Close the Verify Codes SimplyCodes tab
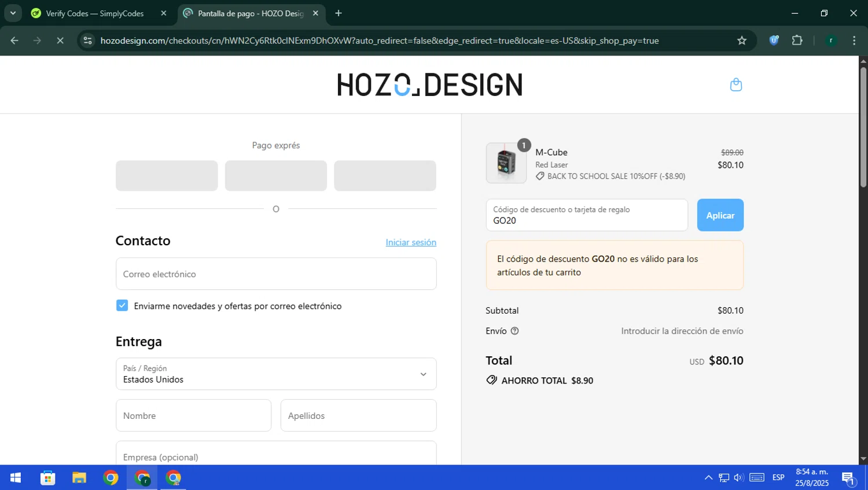This screenshot has width=868, height=490. pos(164,13)
